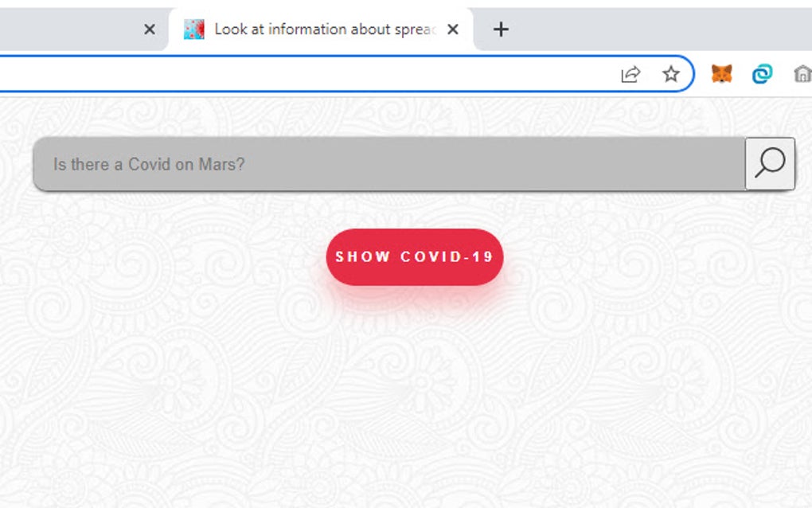This screenshot has height=508, width=812.
Task: Click the blue chain-link extension icon
Action: tap(762, 73)
